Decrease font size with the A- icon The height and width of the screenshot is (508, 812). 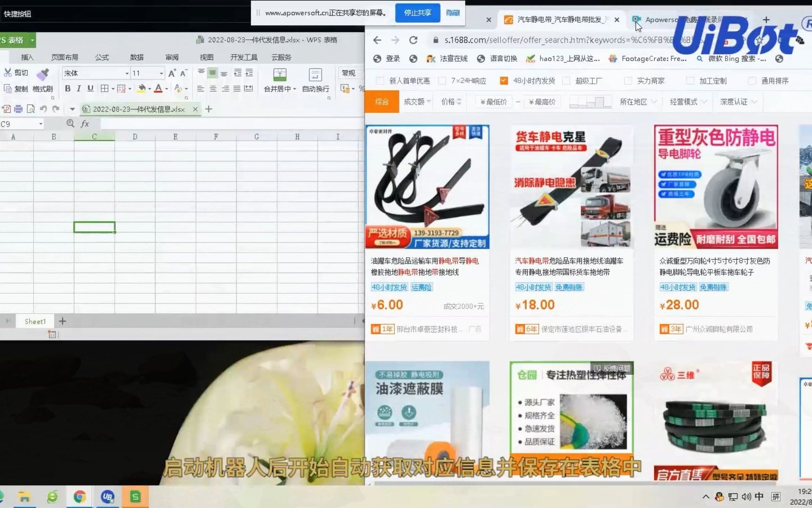pos(184,73)
